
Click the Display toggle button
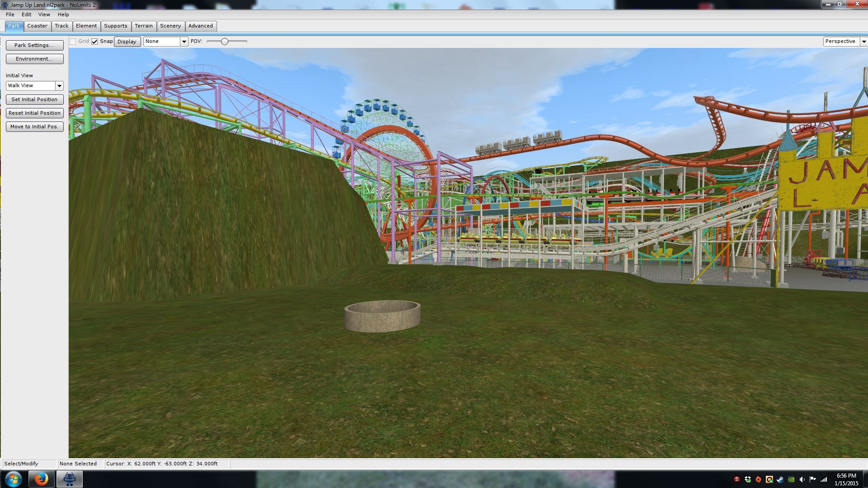pos(127,42)
